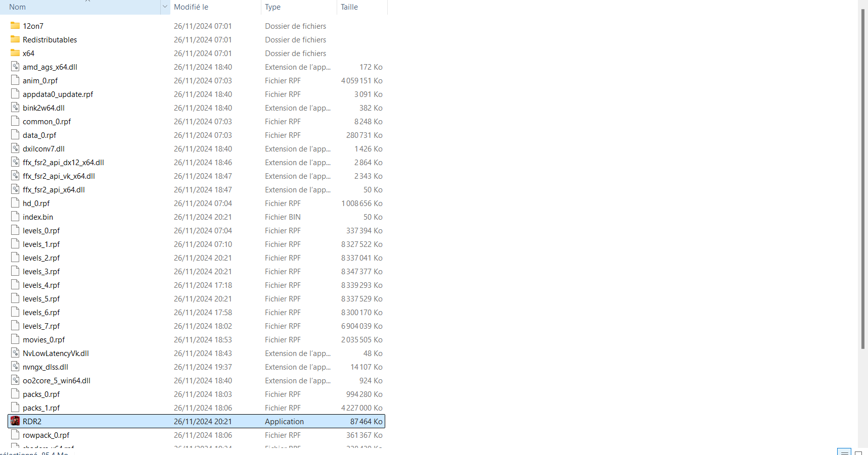Click the 6 904 039 Ko size value
868x455 pixels.
click(361, 326)
